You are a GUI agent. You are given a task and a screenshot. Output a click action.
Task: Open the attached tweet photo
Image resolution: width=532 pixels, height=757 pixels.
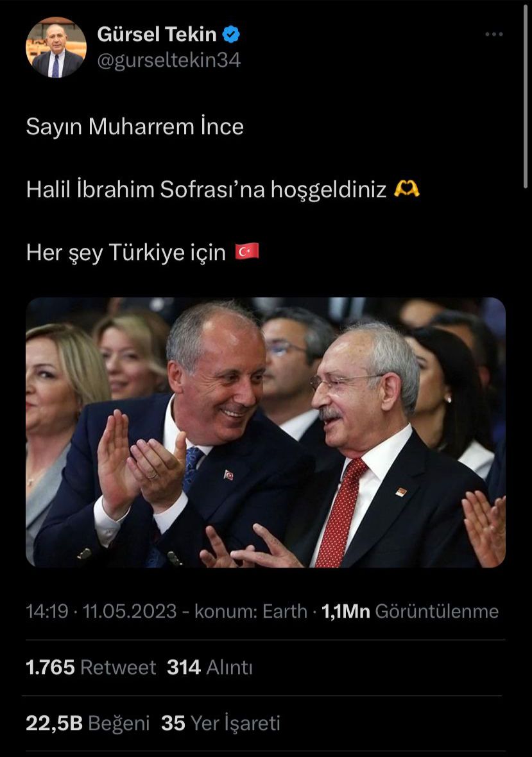point(265,432)
